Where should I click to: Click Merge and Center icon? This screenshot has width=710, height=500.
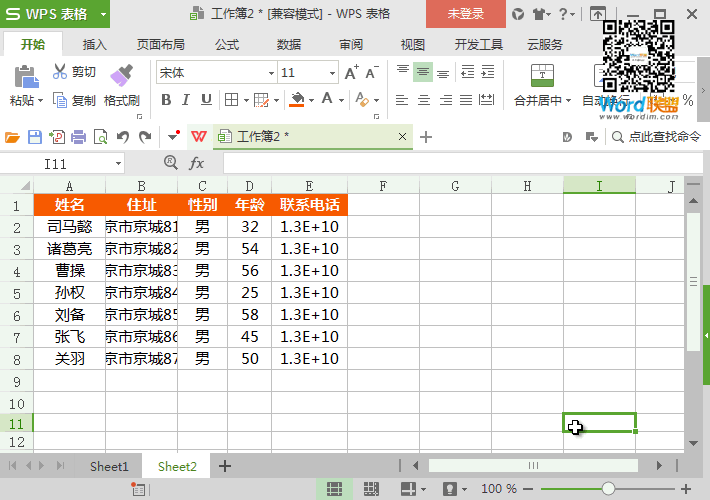click(542, 75)
